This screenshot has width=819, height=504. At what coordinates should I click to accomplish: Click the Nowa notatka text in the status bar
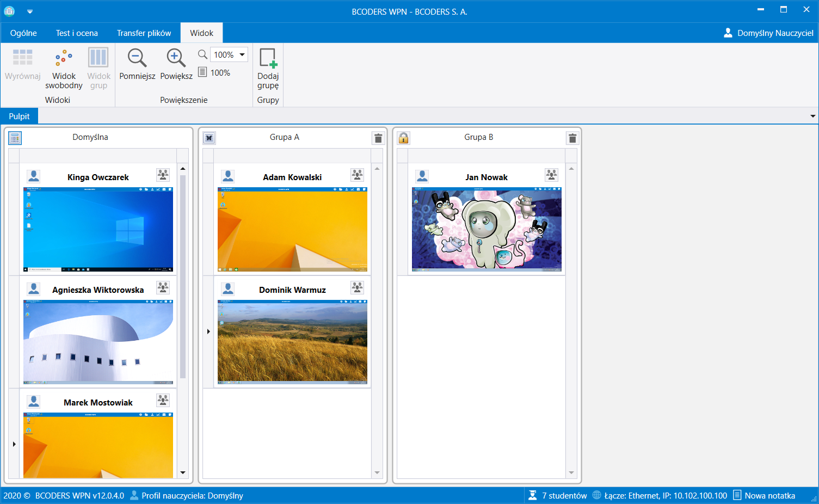click(x=769, y=495)
